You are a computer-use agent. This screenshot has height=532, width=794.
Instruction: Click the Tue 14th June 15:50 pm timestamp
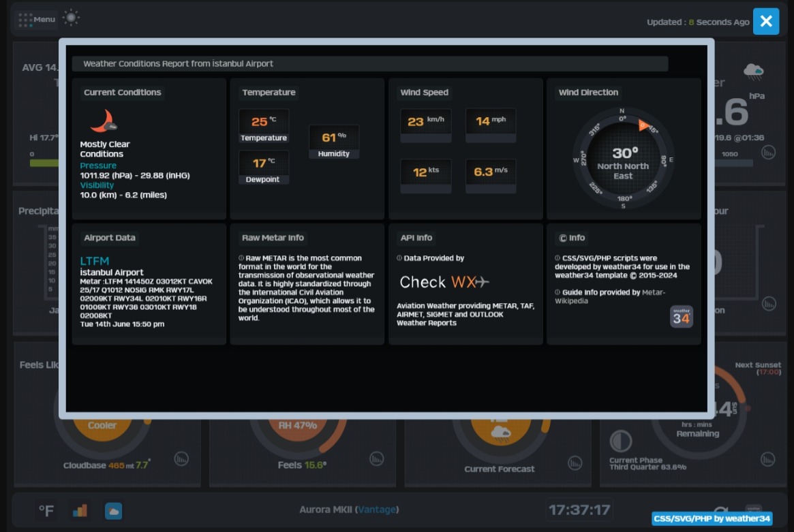(x=122, y=324)
